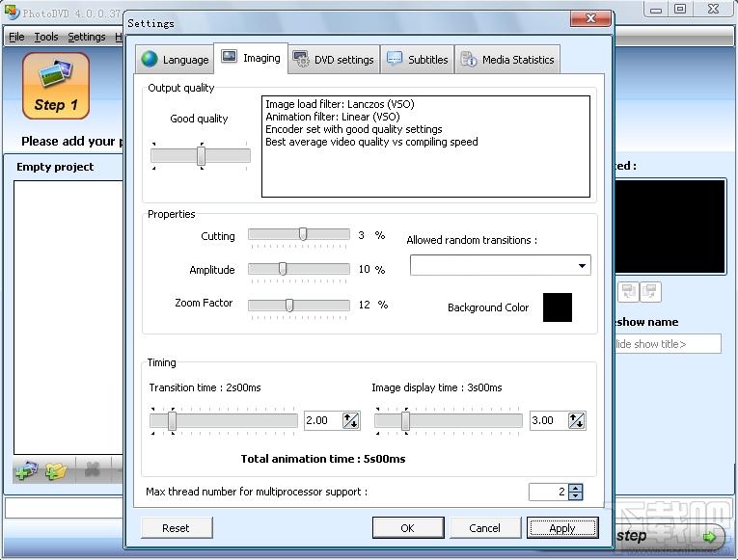Click the slide show title field
The image size is (738, 560).
tap(668, 344)
